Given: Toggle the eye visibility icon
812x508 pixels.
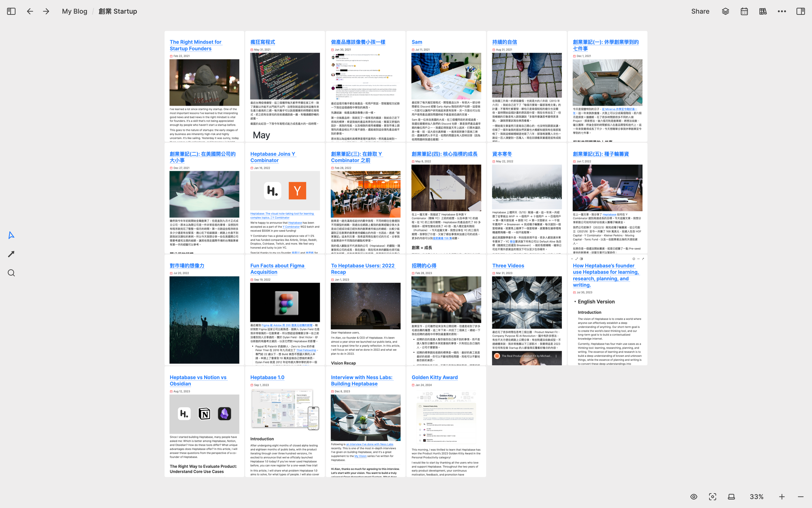Looking at the screenshot, I should point(694,497).
